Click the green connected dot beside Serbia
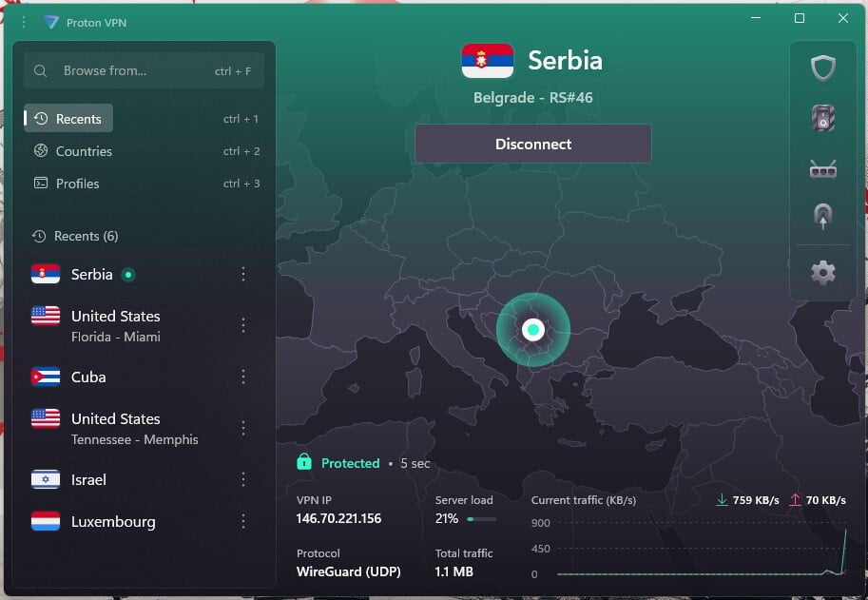Viewport: 868px width, 600px height. [128, 275]
